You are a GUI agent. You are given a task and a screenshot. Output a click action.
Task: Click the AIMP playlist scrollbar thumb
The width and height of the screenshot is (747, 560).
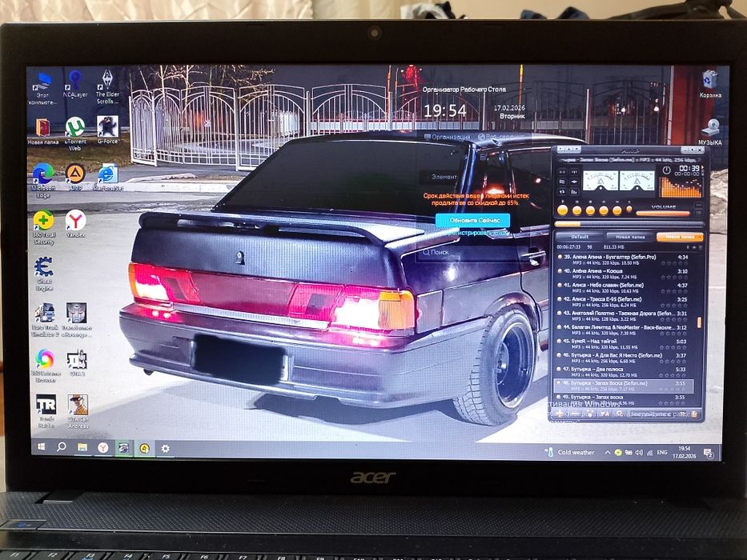[699, 322]
